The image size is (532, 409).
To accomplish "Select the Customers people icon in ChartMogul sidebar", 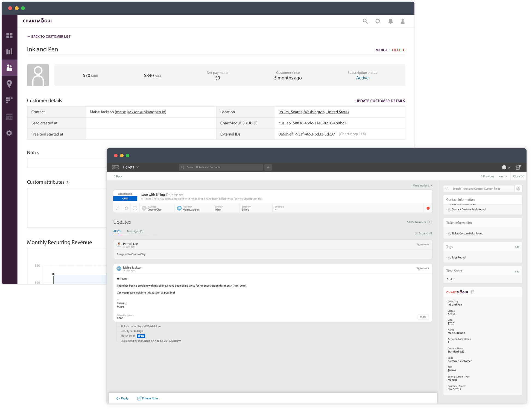I will 9,67.
